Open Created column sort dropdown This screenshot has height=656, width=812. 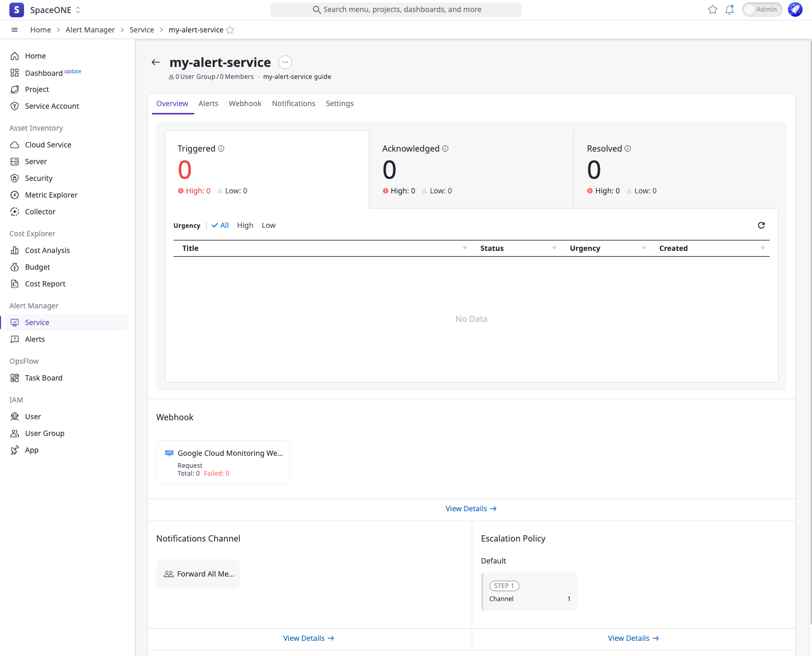tap(763, 248)
